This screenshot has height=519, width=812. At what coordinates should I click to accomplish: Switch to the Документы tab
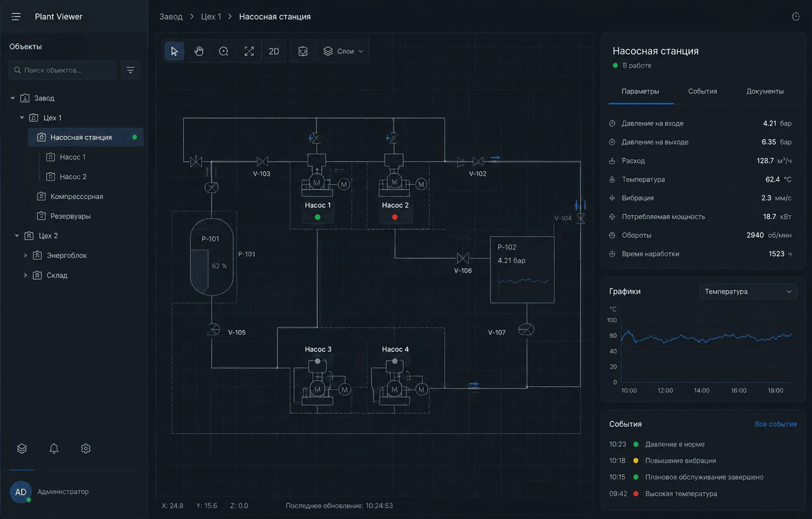point(765,92)
